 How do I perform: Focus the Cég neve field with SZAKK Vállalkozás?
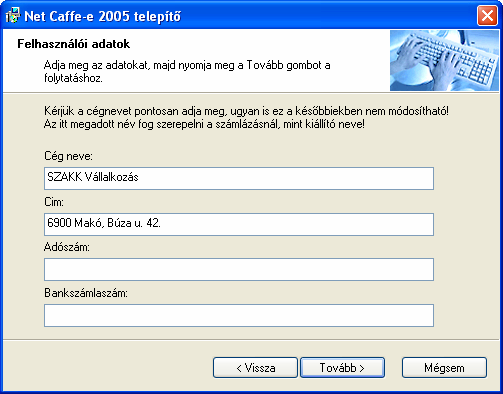239,178
